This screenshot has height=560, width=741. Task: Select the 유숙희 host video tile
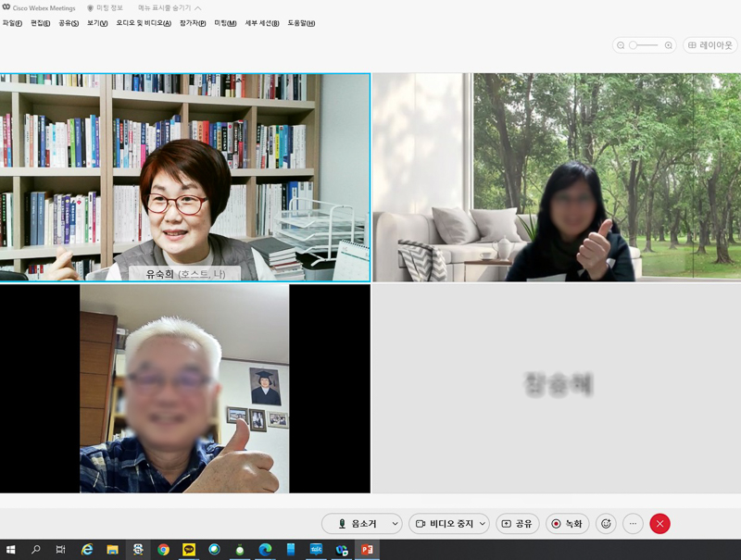coord(185,176)
